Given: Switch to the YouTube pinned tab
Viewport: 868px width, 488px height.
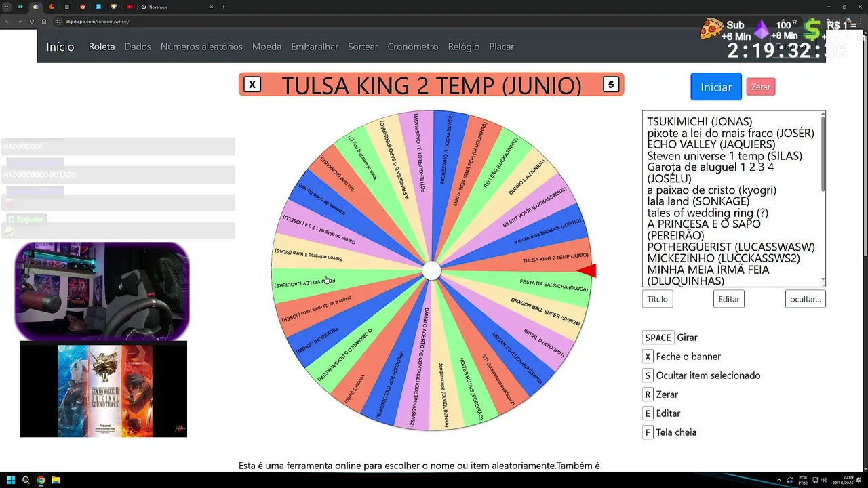Looking at the screenshot, I should 129,7.
